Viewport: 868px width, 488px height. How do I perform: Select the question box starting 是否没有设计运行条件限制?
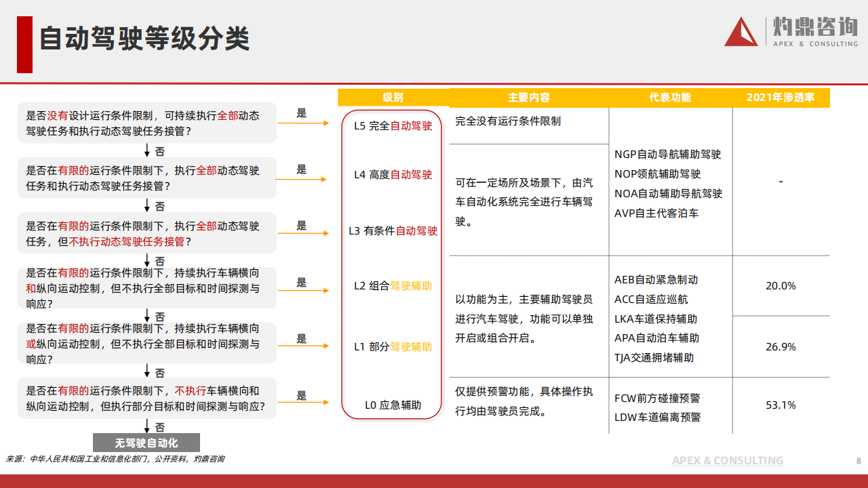click(x=147, y=123)
